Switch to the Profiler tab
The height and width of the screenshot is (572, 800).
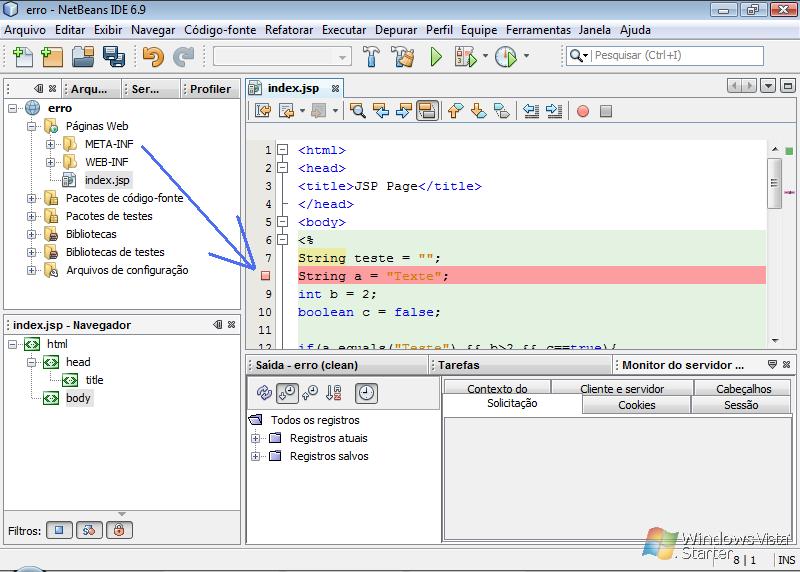coord(210,89)
